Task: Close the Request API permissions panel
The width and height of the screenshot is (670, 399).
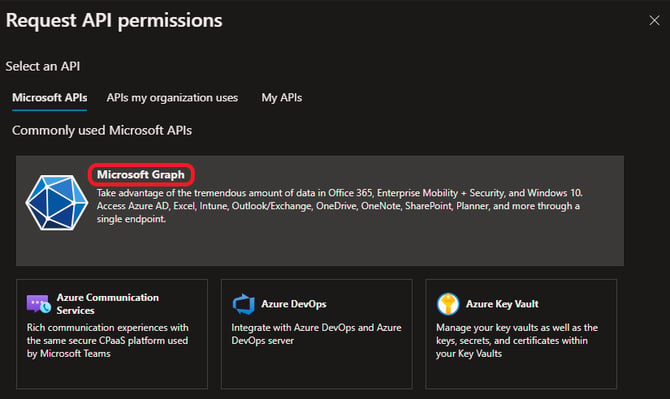Action: tap(654, 21)
